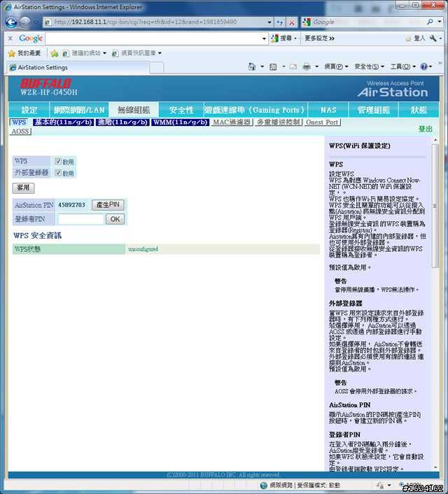Click the 套用 apply button
The width and height of the screenshot is (448, 494).
coord(23,188)
